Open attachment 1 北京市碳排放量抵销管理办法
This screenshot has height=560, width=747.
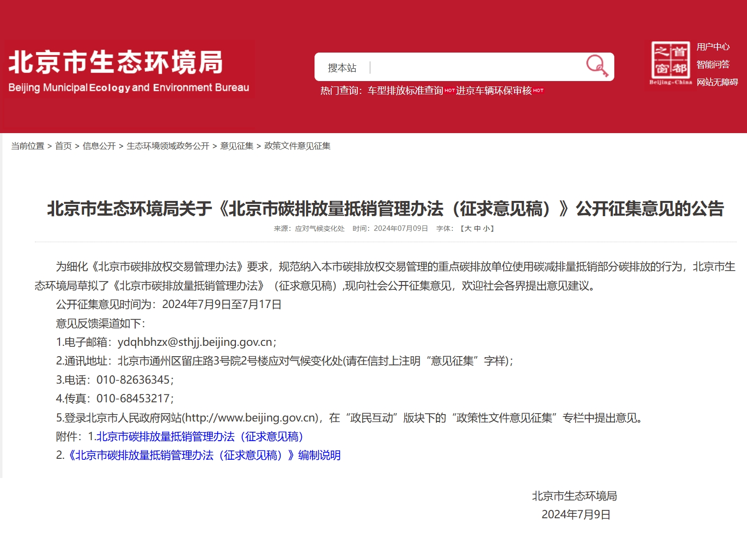tap(200, 437)
